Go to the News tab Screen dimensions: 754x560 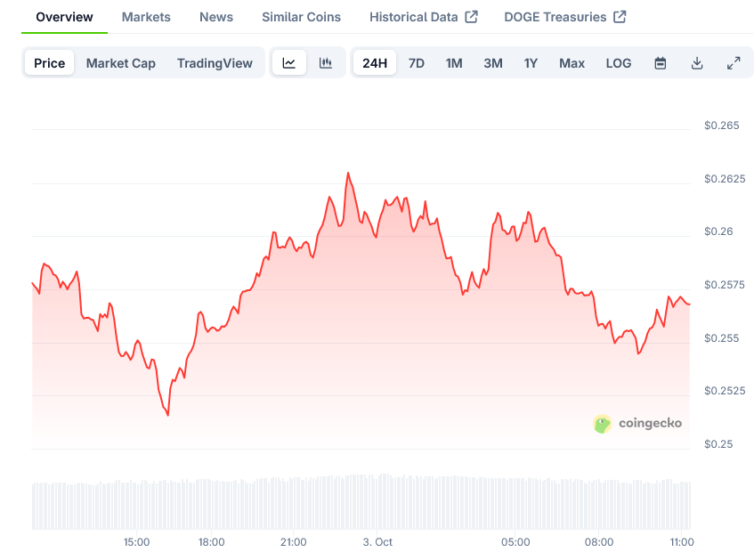(x=216, y=17)
